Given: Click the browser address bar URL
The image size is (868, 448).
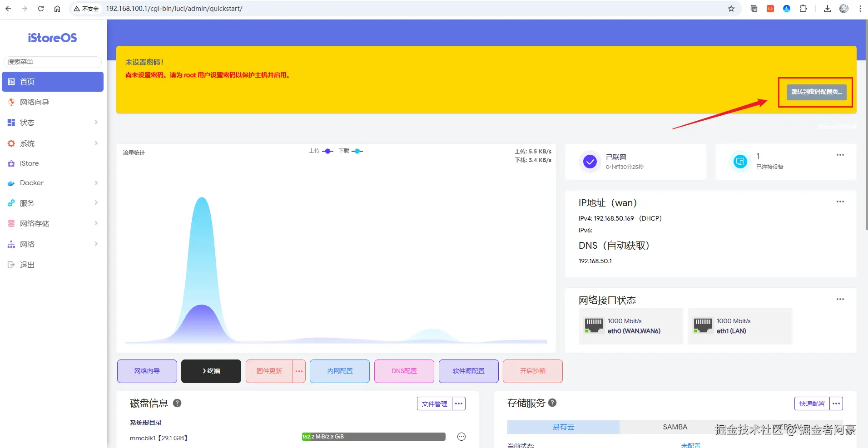Looking at the screenshot, I should pyautogui.click(x=174, y=9).
